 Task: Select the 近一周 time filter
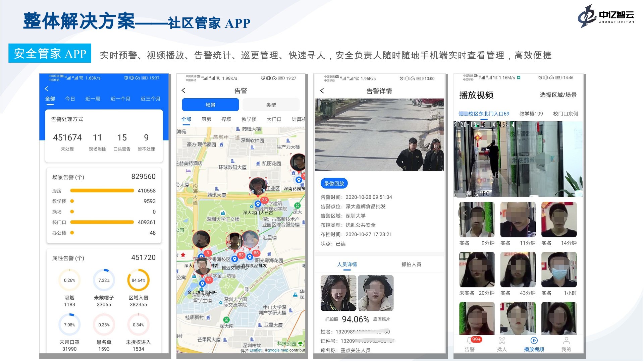point(93,99)
